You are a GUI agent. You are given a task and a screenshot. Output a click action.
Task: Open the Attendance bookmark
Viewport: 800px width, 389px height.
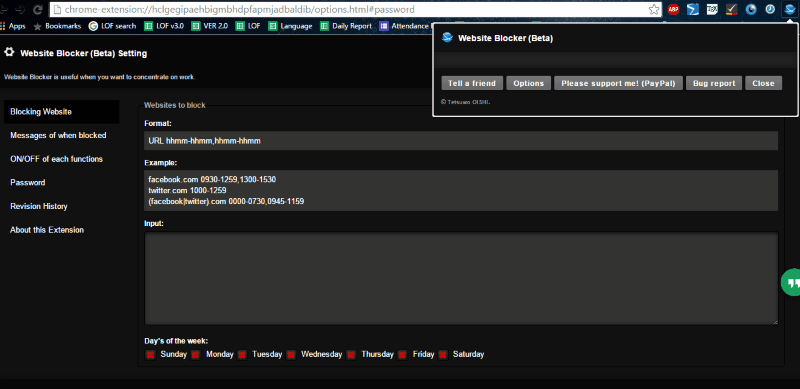pyautogui.click(x=405, y=26)
